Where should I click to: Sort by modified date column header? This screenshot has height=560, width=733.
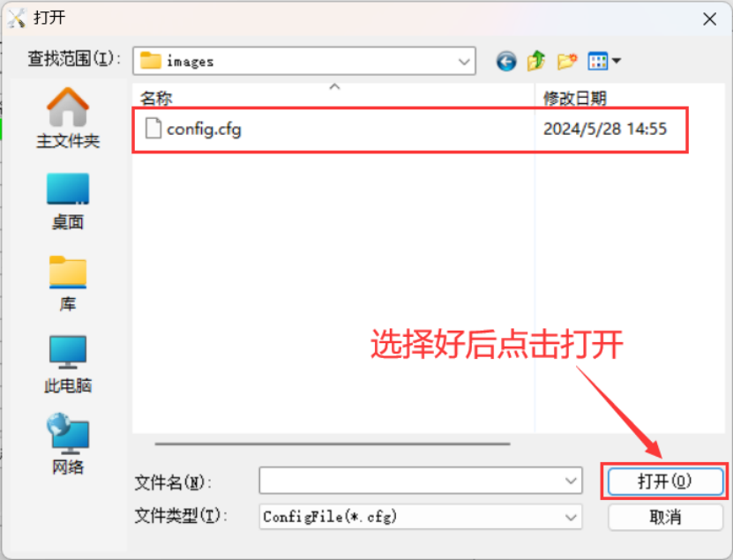[629, 98]
